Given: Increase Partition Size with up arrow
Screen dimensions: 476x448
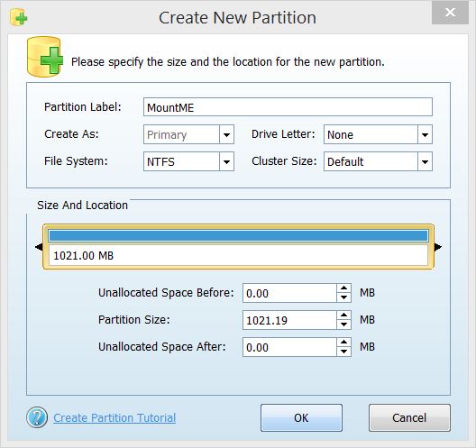Looking at the screenshot, I should (343, 315).
